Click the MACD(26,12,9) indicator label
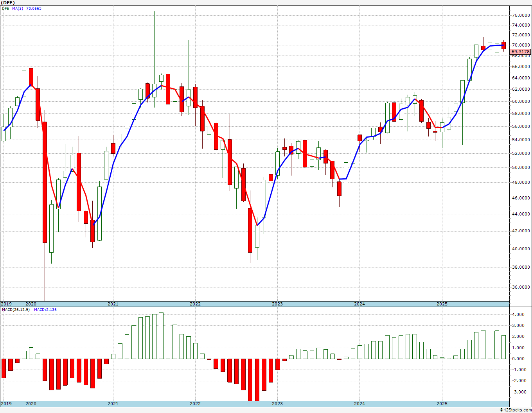This screenshot has height=413, width=532. point(16,309)
